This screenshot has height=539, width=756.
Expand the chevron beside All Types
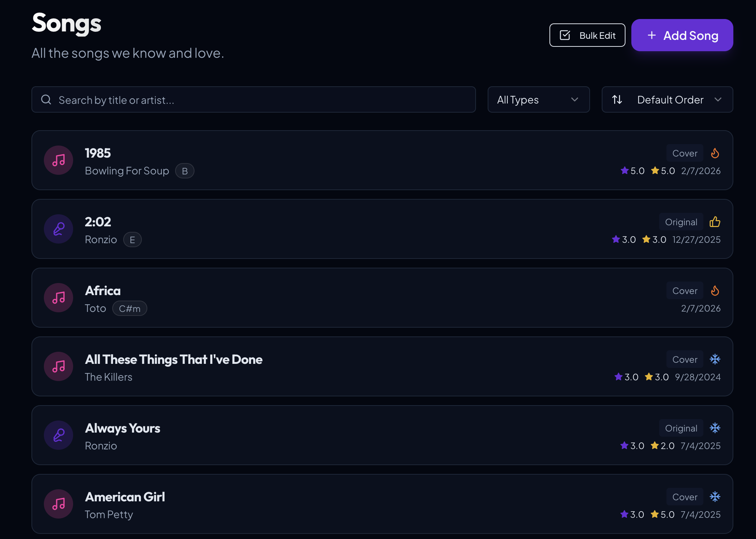point(574,99)
